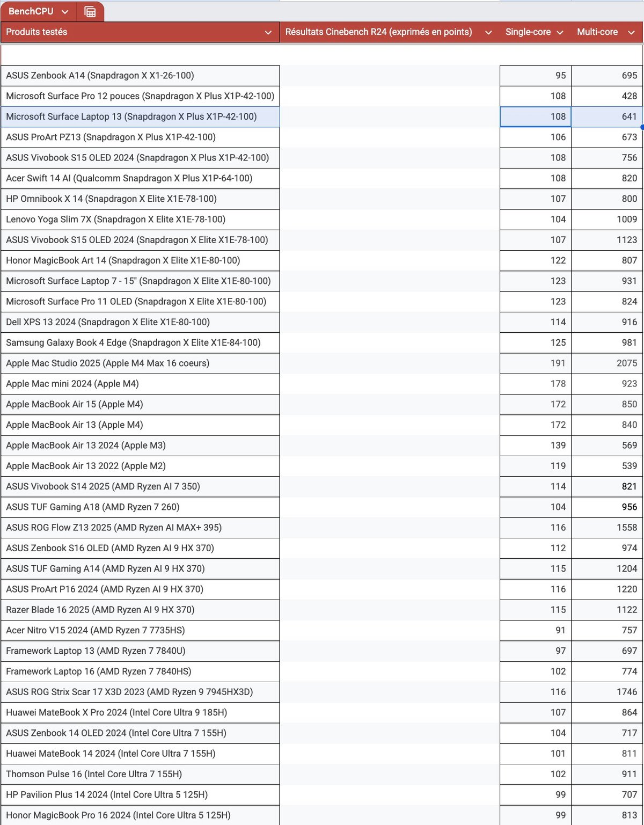Select Lenovo Yoga Slim 7X product cell
Screen dimensions: 644x825
coord(140,220)
